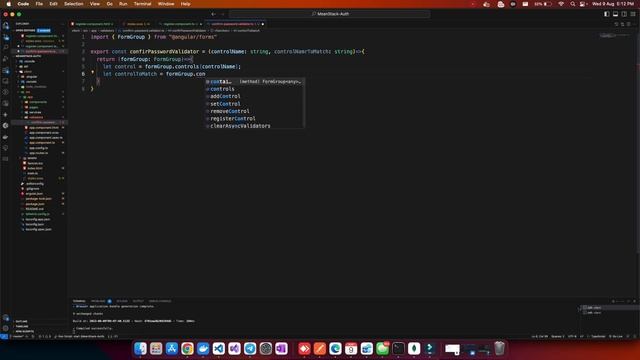This screenshot has height=360, width=640.
Task: Open the remote indicator in status bar
Action: click(4, 337)
